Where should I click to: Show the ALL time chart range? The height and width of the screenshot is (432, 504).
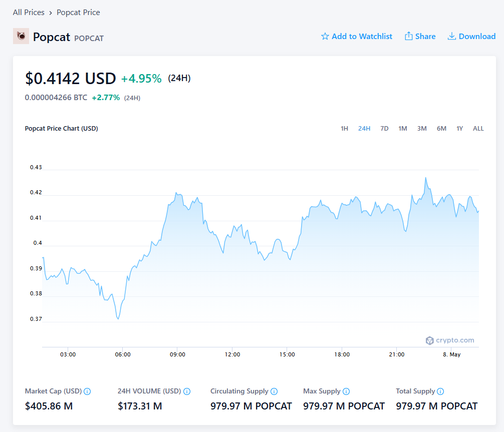click(478, 129)
